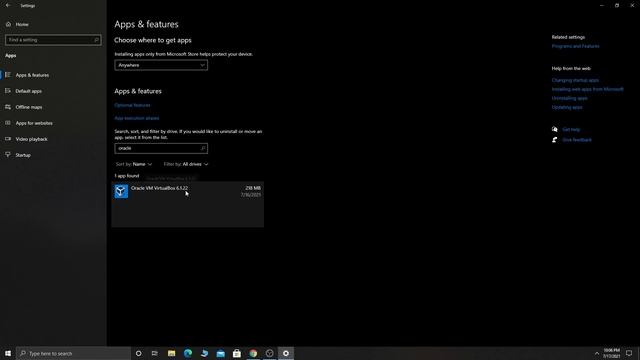
Task: Go back with the Settings back arrow
Action: [8, 5]
